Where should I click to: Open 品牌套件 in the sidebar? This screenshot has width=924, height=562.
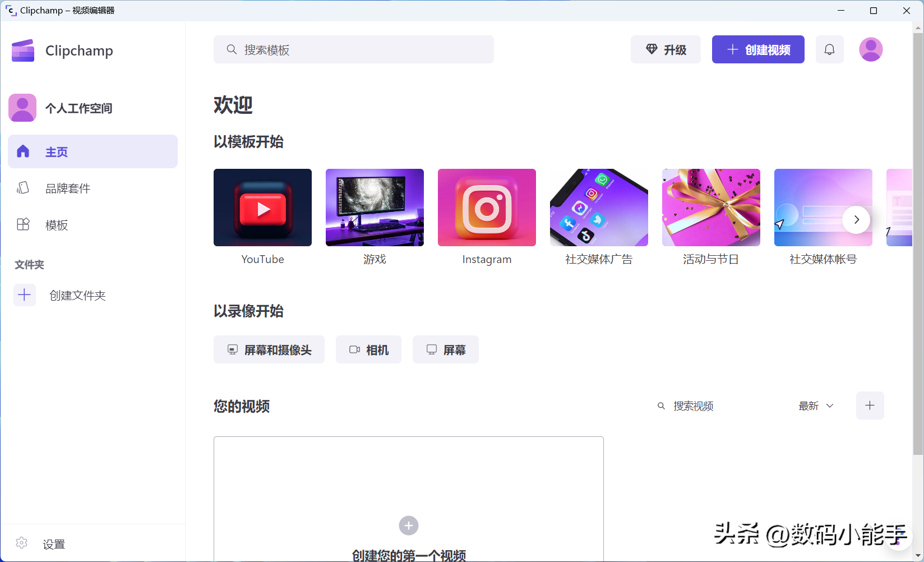tap(67, 188)
